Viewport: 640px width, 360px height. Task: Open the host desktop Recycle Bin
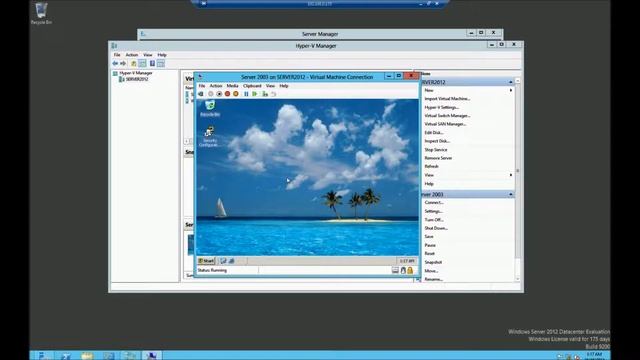point(41,13)
